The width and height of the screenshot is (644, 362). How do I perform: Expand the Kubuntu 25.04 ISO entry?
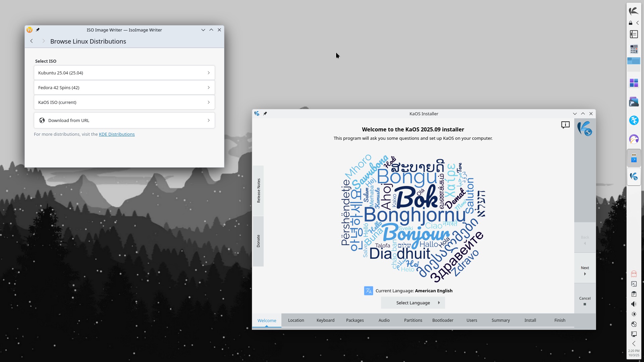[124, 73]
